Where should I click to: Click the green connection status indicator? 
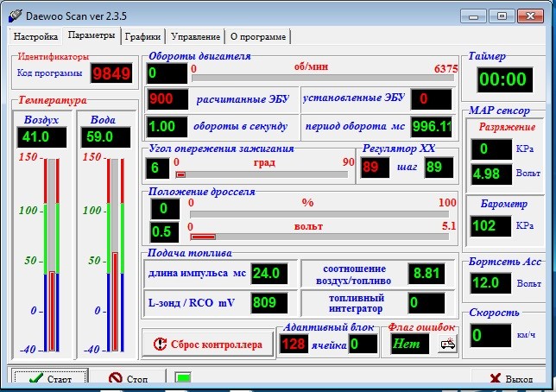click(183, 377)
